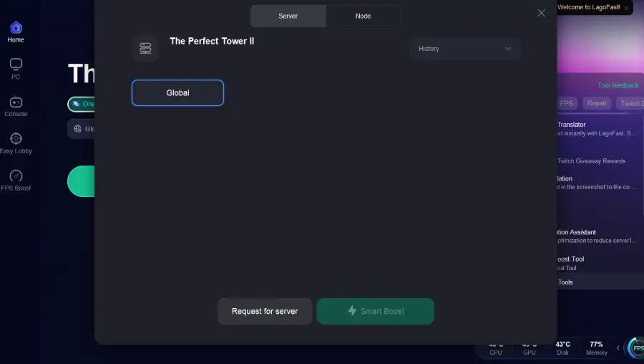Screen dimensions: 644x364
Task: Open Easy Lobby crosshair icon
Action: 16,138
